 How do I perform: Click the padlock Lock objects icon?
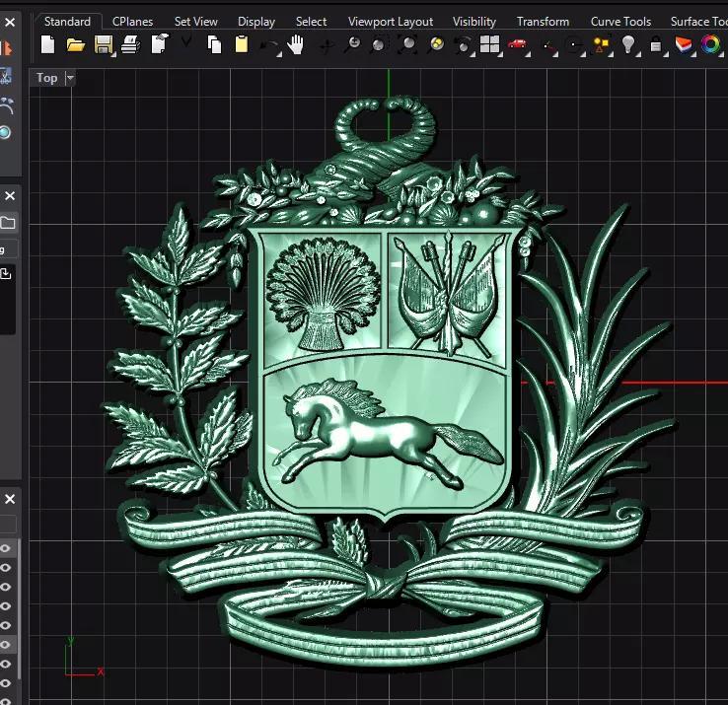coord(656,44)
